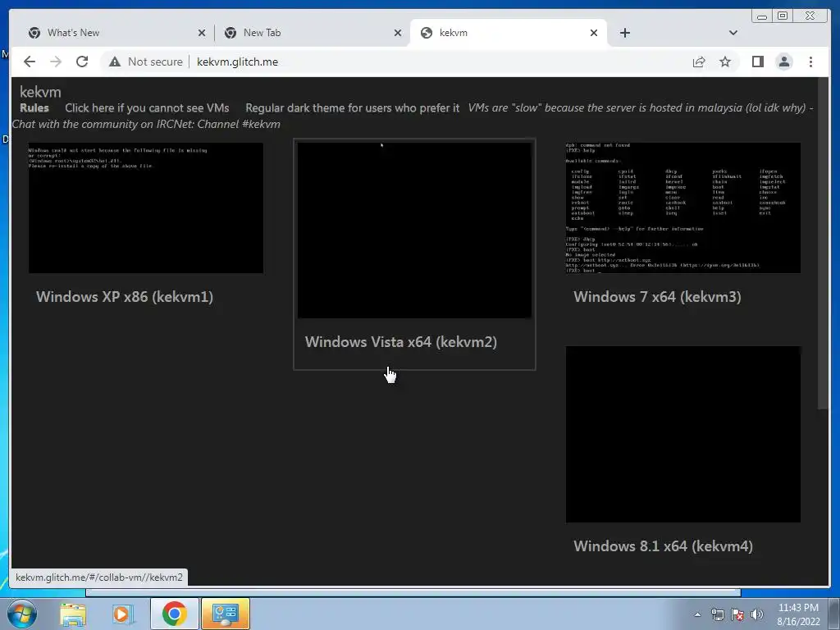
Task: Open the Rules link
Action: 34,107
